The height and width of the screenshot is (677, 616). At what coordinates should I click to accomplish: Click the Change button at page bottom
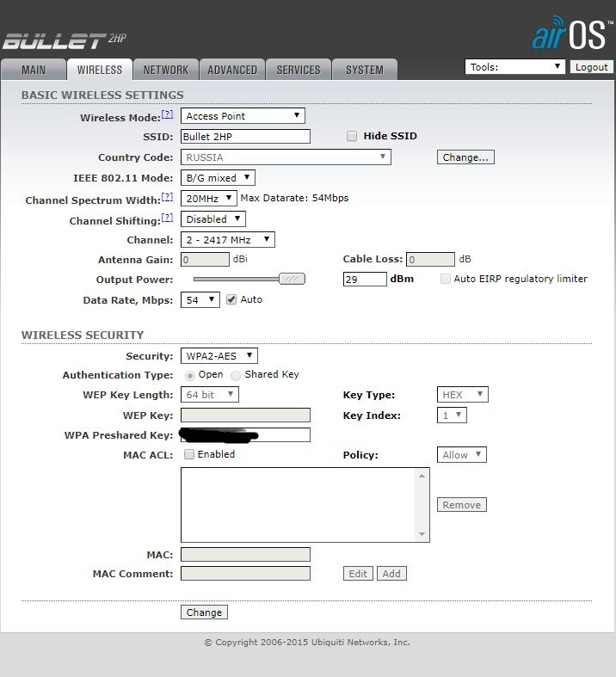tap(204, 612)
